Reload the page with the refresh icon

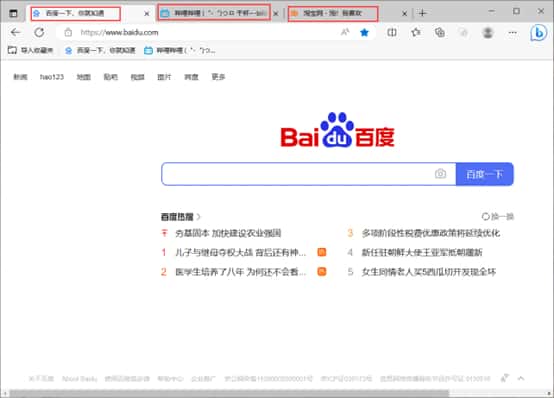pyautogui.click(x=39, y=33)
